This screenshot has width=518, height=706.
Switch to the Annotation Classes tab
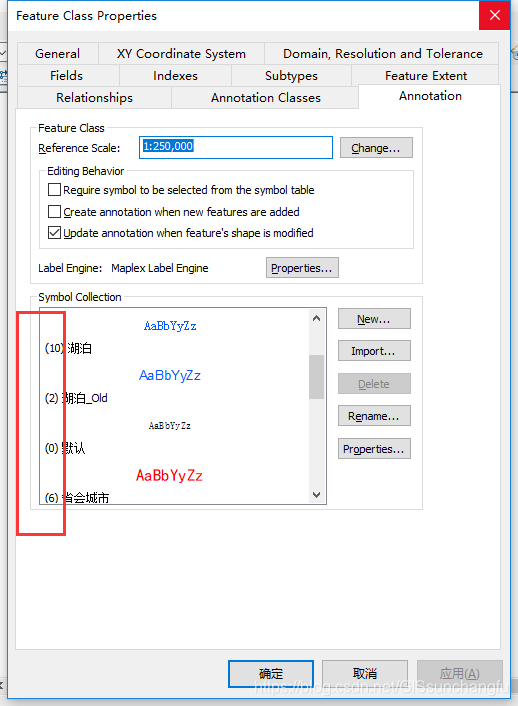(266, 98)
